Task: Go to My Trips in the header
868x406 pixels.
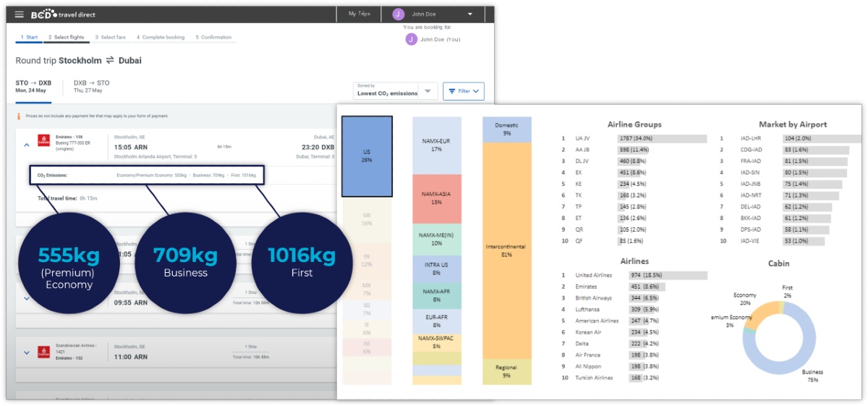Action: [x=358, y=14]
